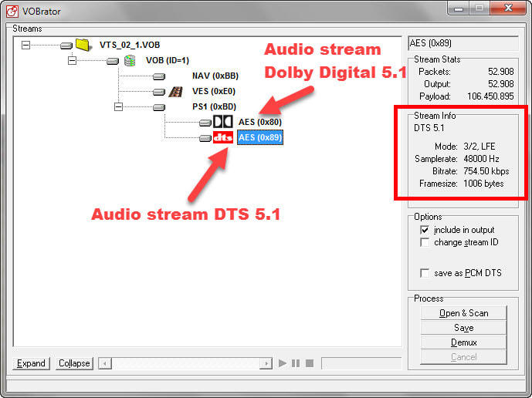The width and height of the screenshot is (532, 398).
Task: Click the drive icon left of VOB (ID=1)
Action: click(x=113, y=61)
